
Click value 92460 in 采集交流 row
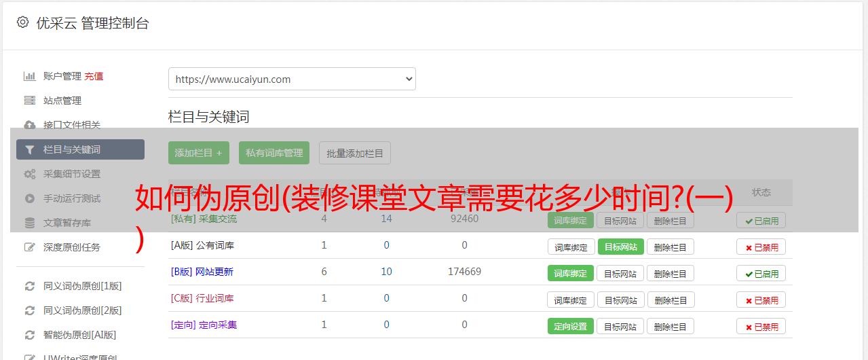click(464, 219)
